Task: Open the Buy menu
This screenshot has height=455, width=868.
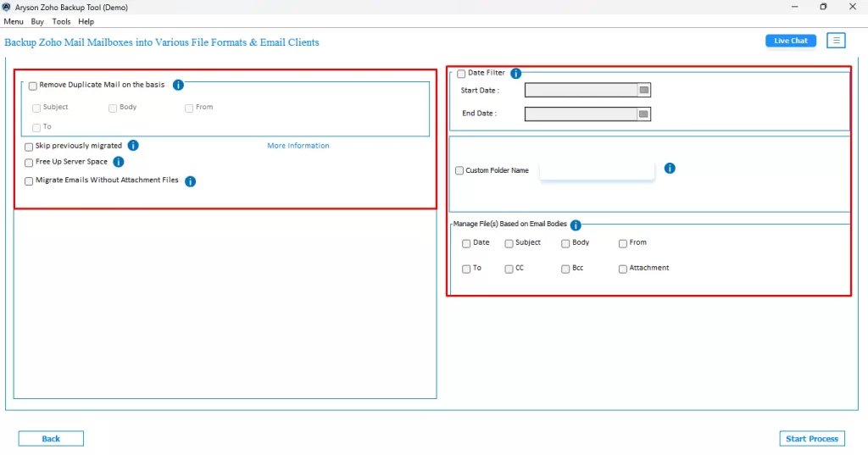Action: click(37, 21)
